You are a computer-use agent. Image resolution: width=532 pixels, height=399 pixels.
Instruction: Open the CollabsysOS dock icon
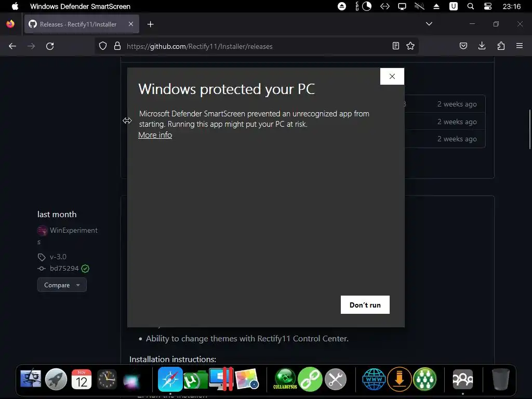click(285, 379)
